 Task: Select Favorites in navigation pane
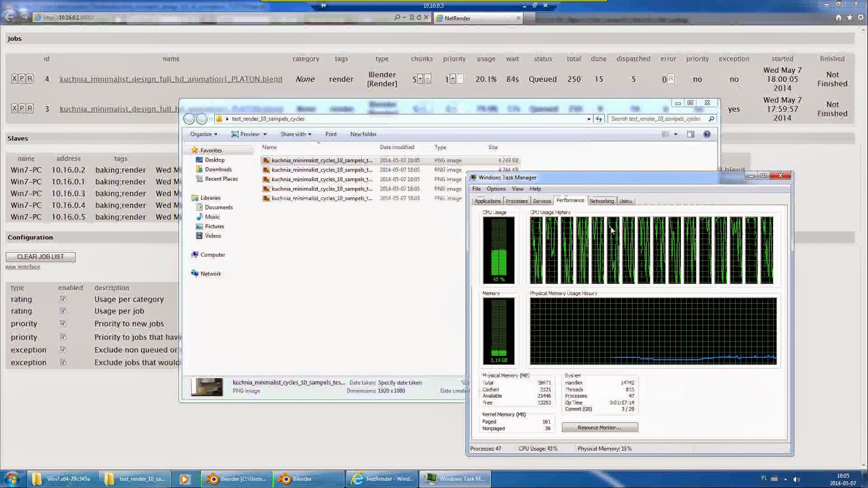coord(210,150)
